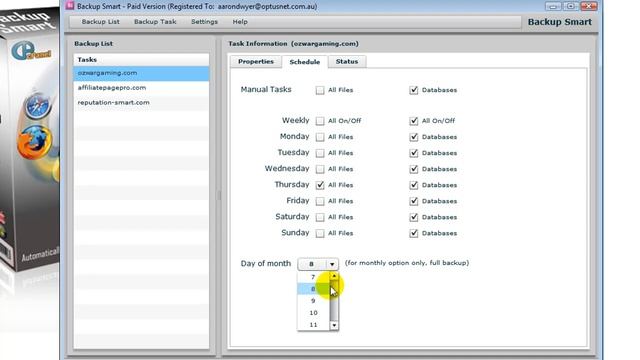Image resolution: width=640 pixels, height=360 pixels.
Task: Check Saturday All Files checkbox
Action: click(x=320, y=217)
